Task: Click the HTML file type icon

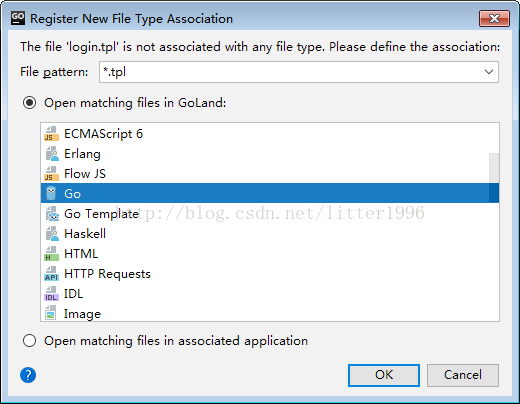Action: (51, 254)
